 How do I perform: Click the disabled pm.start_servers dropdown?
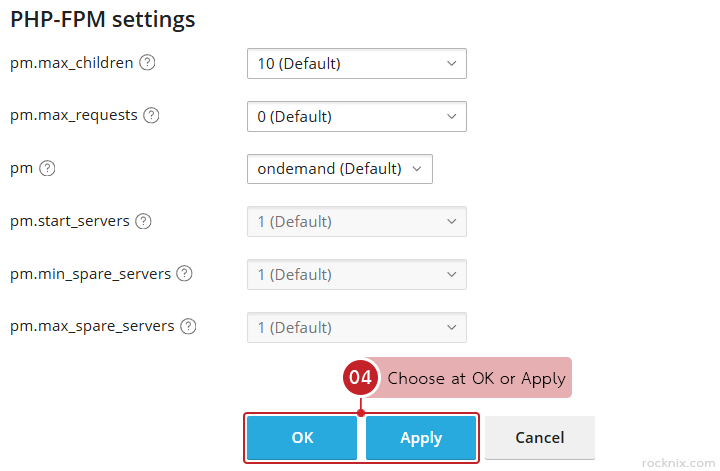pos(356,222)
